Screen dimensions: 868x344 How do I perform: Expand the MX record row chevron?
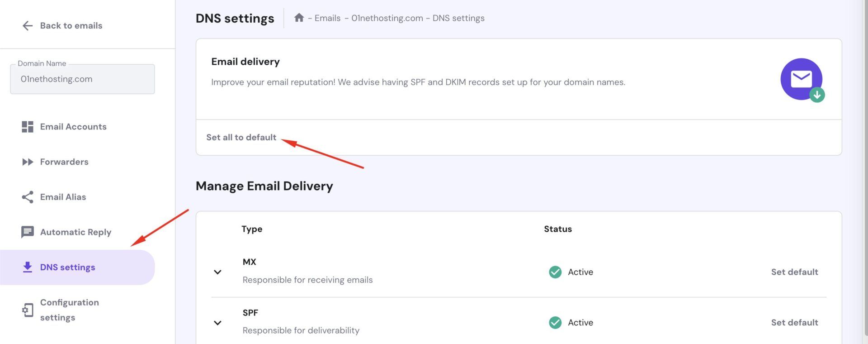tap(217, 272)
